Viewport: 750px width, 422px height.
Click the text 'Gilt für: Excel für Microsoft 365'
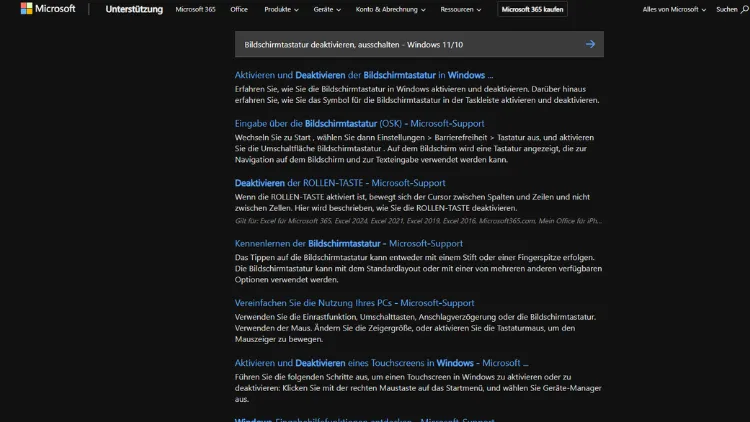[283, 221]
